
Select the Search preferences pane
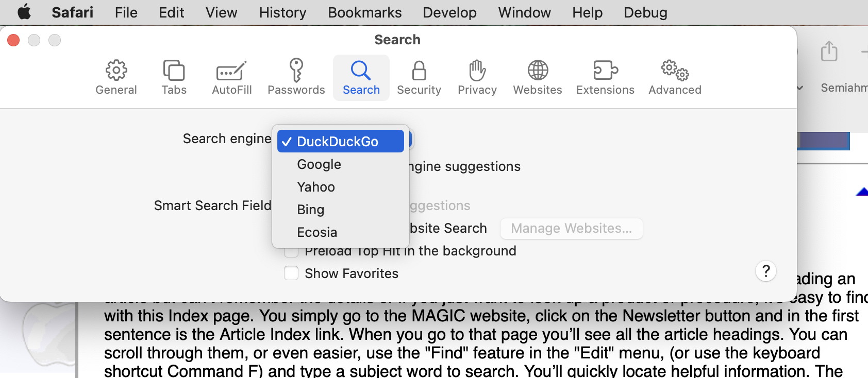point(361,78)
